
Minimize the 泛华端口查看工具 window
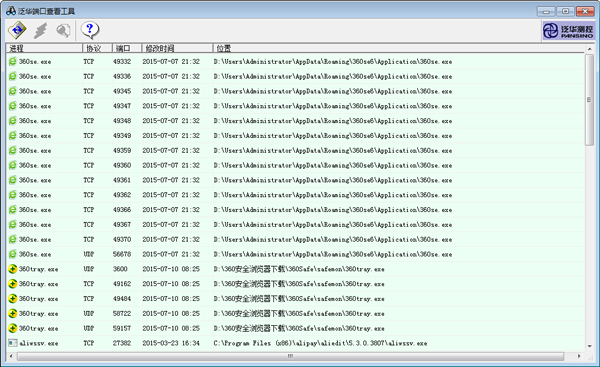[546, 11]
